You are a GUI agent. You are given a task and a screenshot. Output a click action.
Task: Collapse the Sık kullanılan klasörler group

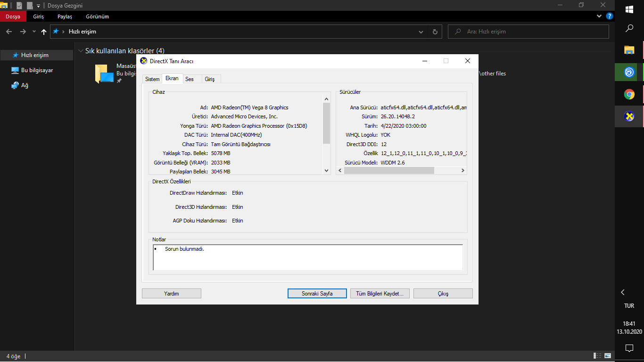(x=81, y=50)
